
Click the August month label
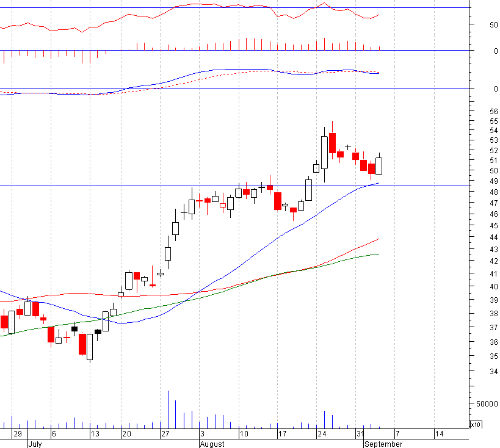pyautogui.click(x=212, y=444)
